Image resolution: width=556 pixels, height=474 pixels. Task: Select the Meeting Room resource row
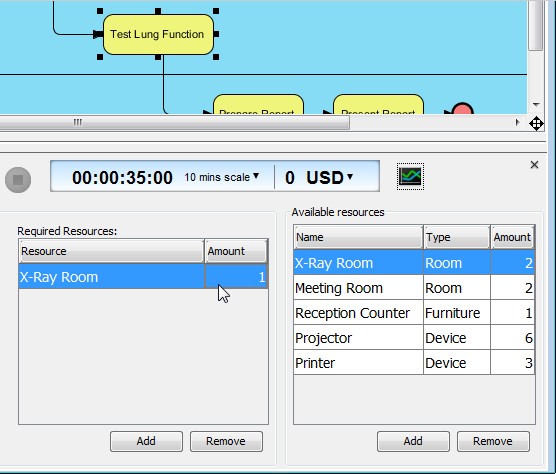point(414,288)
